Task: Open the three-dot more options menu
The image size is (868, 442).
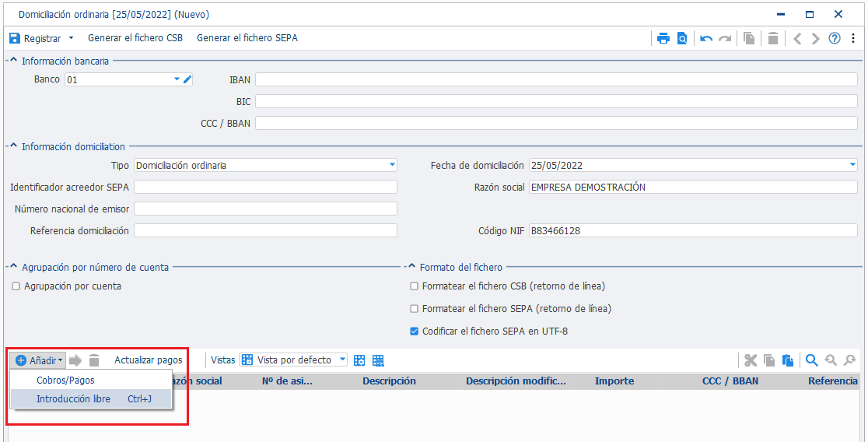Action: [x=853, y=38]
